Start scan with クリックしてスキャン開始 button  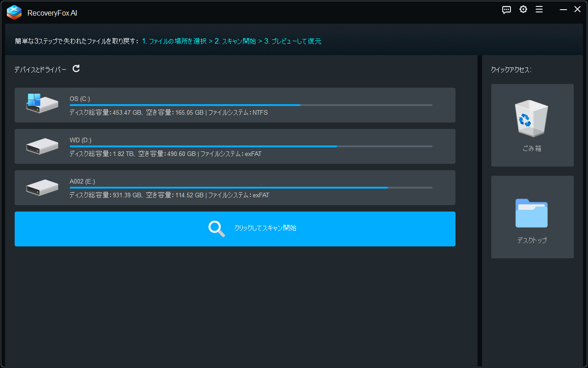coord(265,228)
